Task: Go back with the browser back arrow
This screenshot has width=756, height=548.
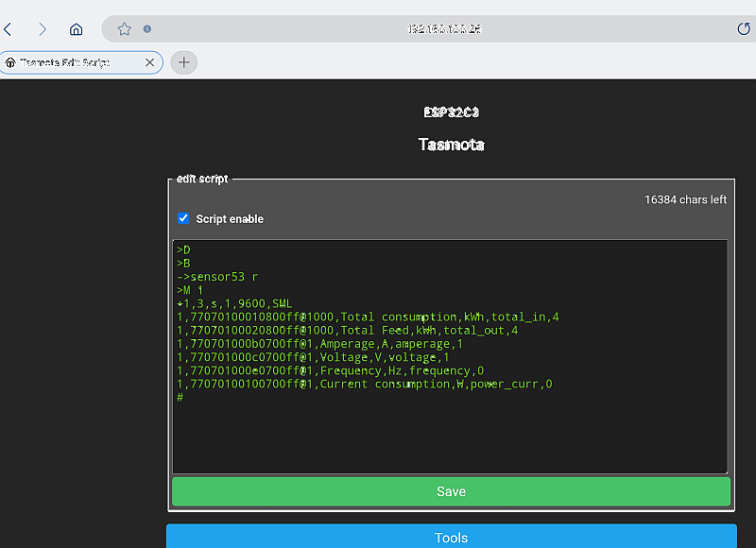Action: [x=8, y=29]
